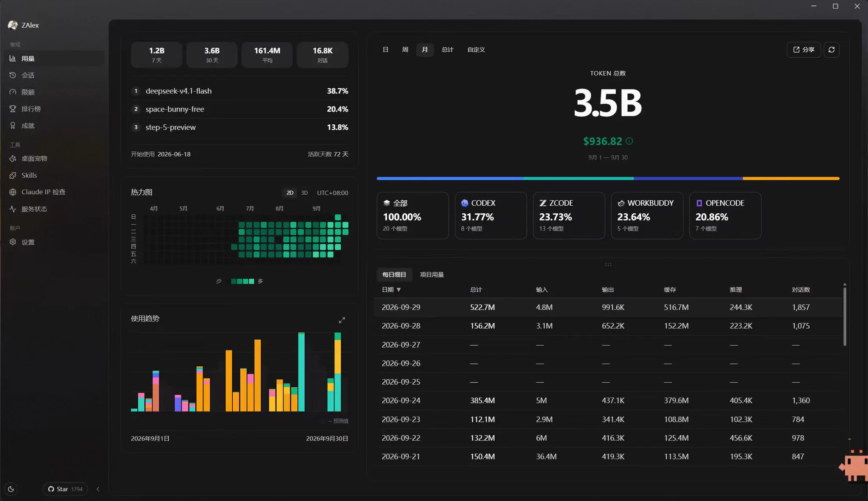
Task: Click the daily table vertical scrollbar
Action: [x=845, y=316]
